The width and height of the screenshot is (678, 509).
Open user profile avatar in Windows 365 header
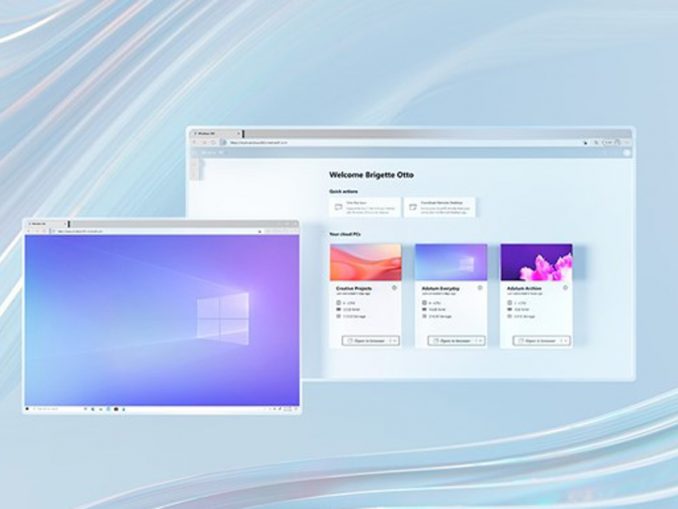click(x=627, y=152)
